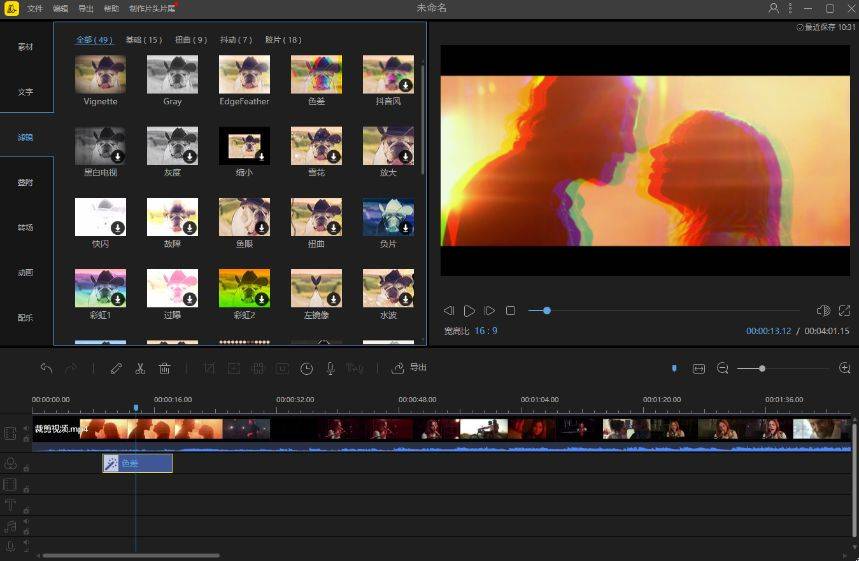Click the blue marker icon near zoom controls
Viewport: 859px width, 561px height.
click(674, 368)
